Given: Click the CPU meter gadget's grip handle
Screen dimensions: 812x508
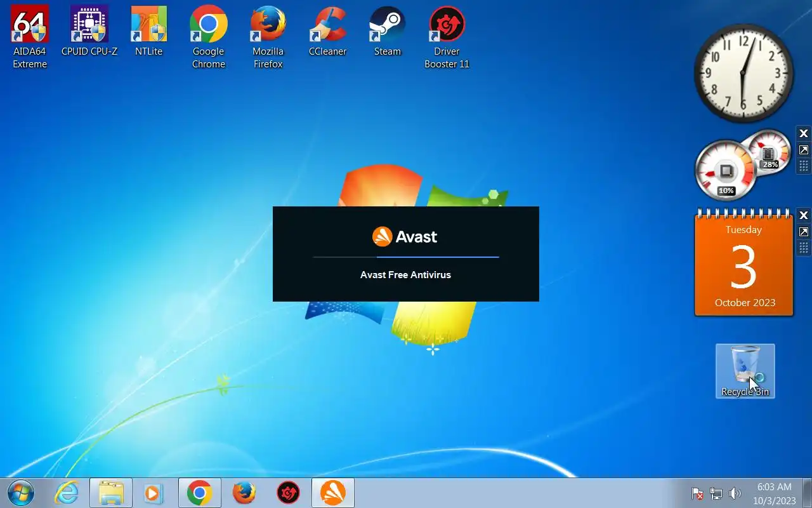Looking at the screenshot, I should point(803,166).
